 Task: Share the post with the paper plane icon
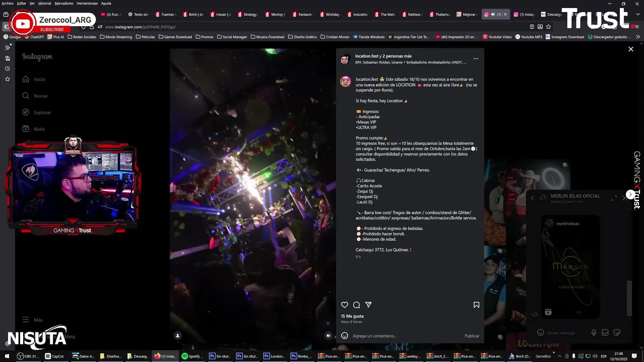click(368, 305)
